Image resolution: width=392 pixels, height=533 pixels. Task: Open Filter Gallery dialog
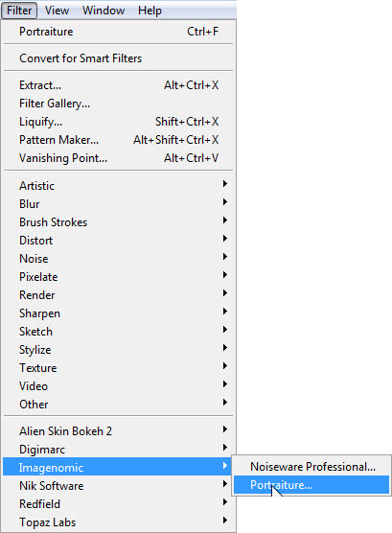(118, 104)
